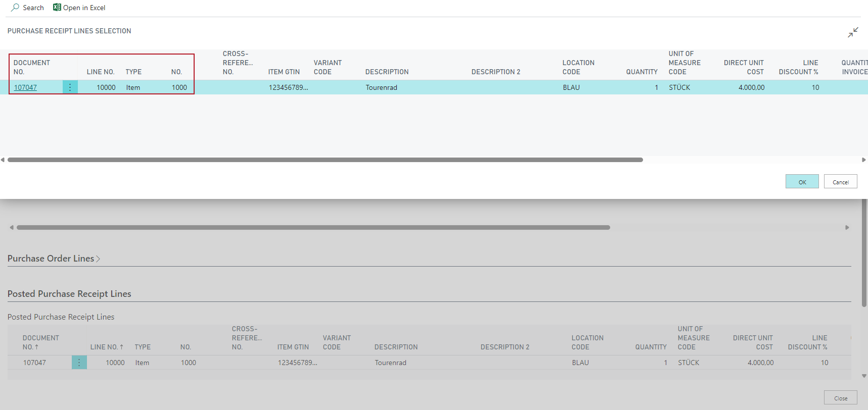Click the Description column header in dialog

coord(387,72)
